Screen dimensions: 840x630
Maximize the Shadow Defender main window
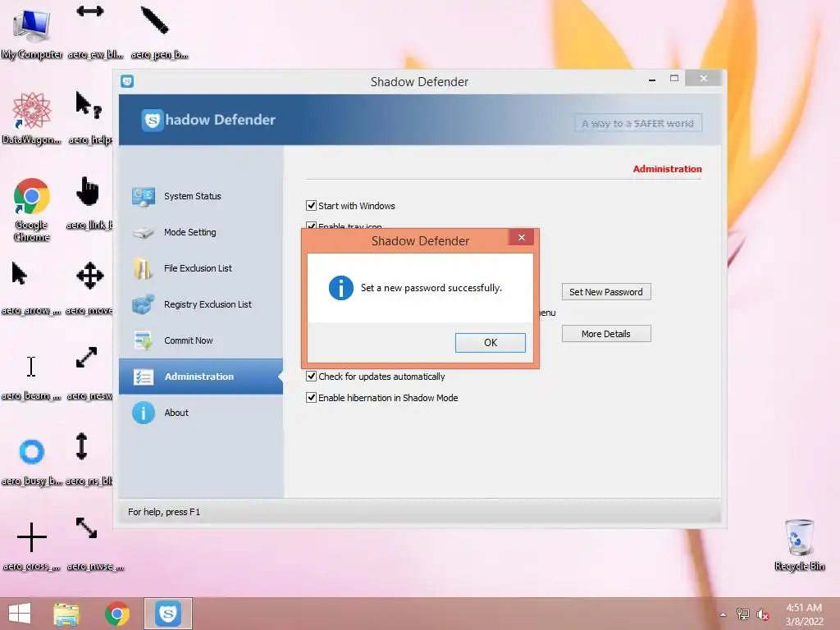coord(674,78)
